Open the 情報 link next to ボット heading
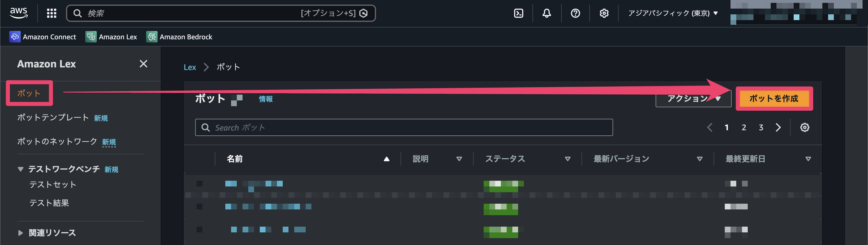Screen dimensions: 868x245 point(265,99)
